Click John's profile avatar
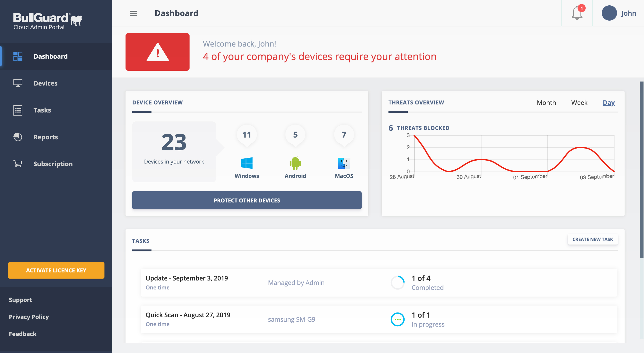This screenshot has width=644, height=353. 609,13
